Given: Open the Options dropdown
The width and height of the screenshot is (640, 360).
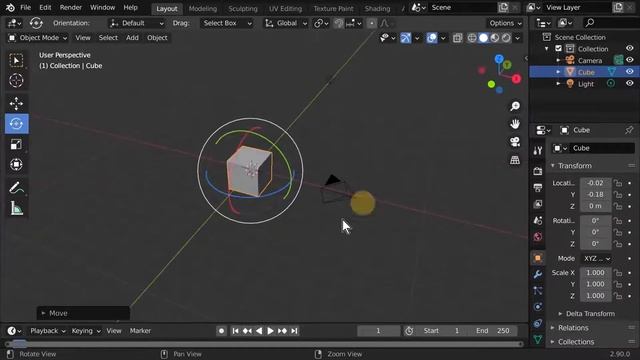Looking at the screenshot, I should point(505,23).
